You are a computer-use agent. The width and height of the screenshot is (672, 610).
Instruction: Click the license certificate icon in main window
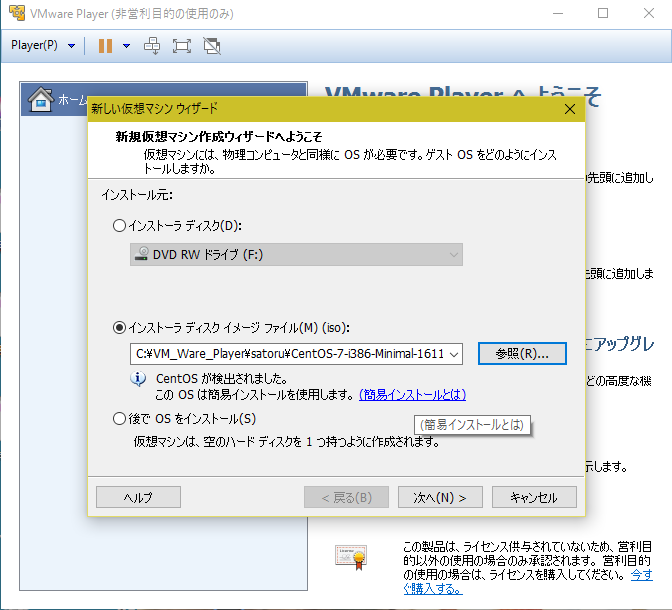pos(351,557)
